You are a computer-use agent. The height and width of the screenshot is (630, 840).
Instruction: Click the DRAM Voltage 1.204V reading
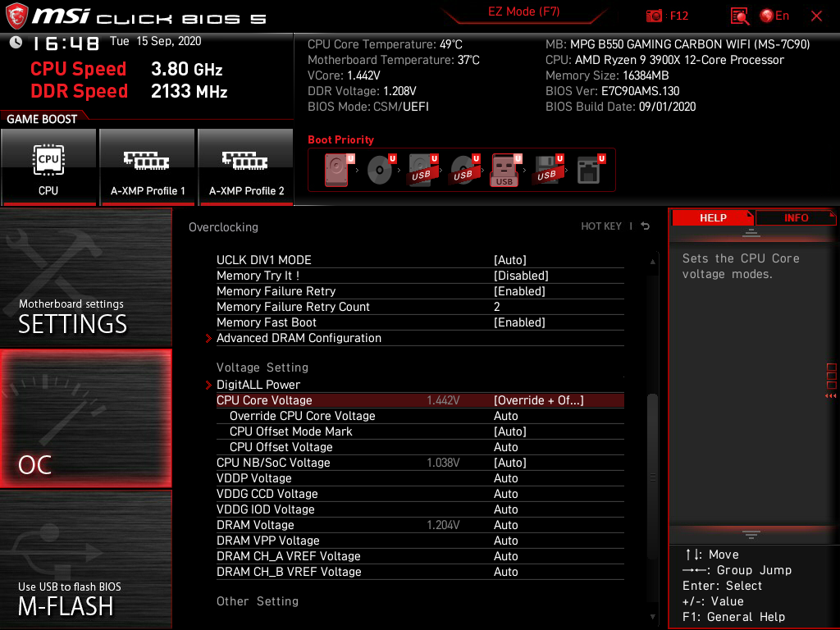[x=443, y=524]
